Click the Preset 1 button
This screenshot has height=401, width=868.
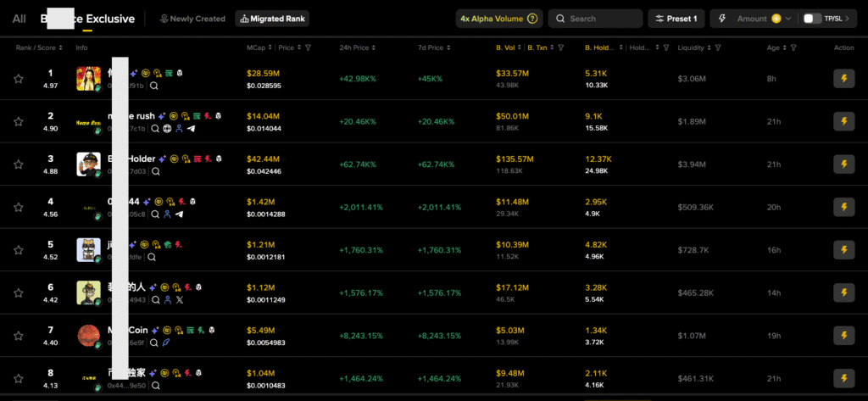pyautogui.click(x=676, y=19)
